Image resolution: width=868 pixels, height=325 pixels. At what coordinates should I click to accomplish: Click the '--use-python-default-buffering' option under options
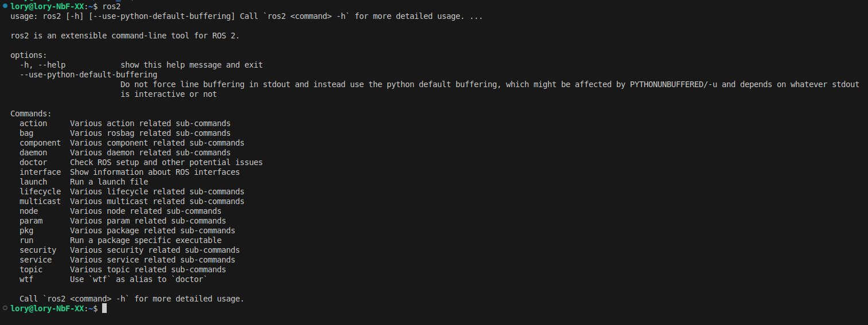point(88,75)
